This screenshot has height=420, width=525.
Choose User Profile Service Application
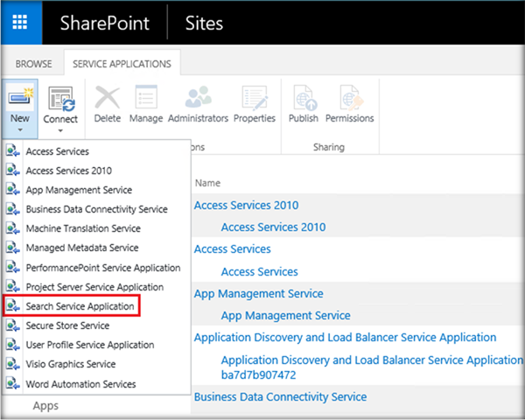pos(89,345)
